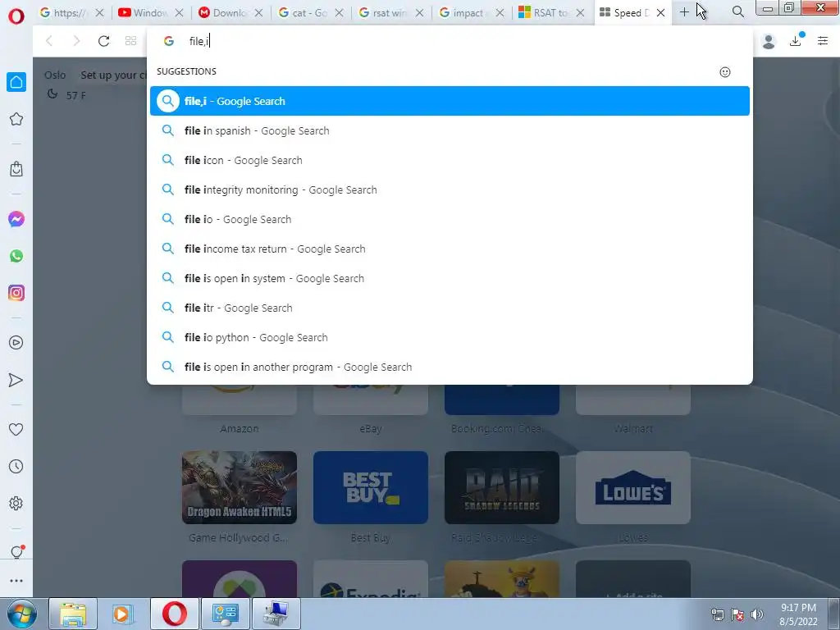Open the downloads icon in the toolbar
This screenshot has height=630, width=840.
[796, 41]
